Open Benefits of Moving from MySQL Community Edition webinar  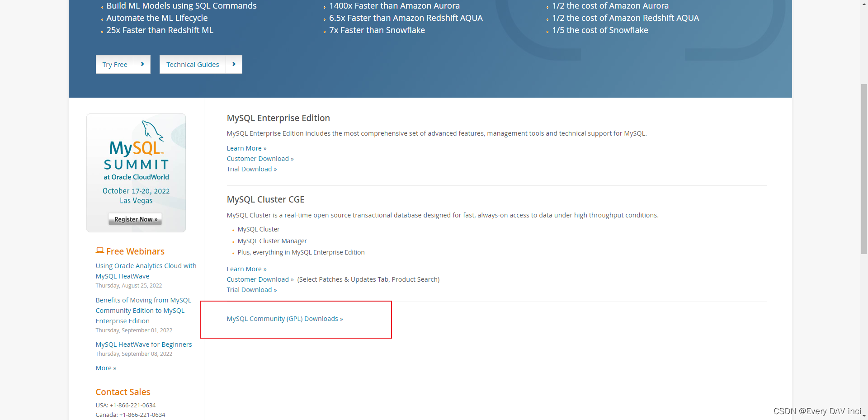click(143, 311)
